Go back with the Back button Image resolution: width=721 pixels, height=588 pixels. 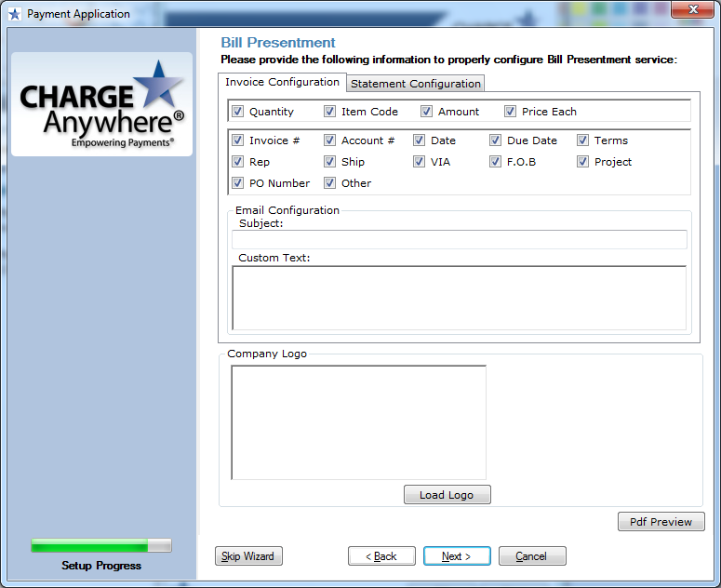[x=381, y=556]
